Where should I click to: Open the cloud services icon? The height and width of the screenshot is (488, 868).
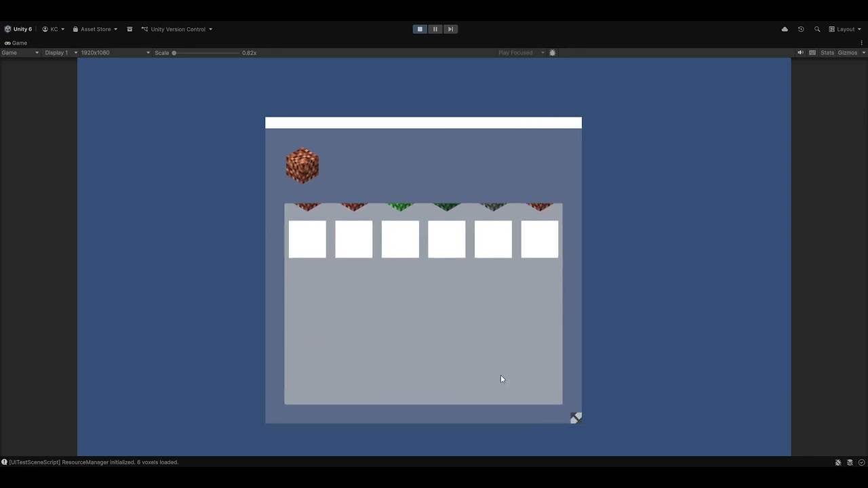pyautogui.click(x=785, y=29)
